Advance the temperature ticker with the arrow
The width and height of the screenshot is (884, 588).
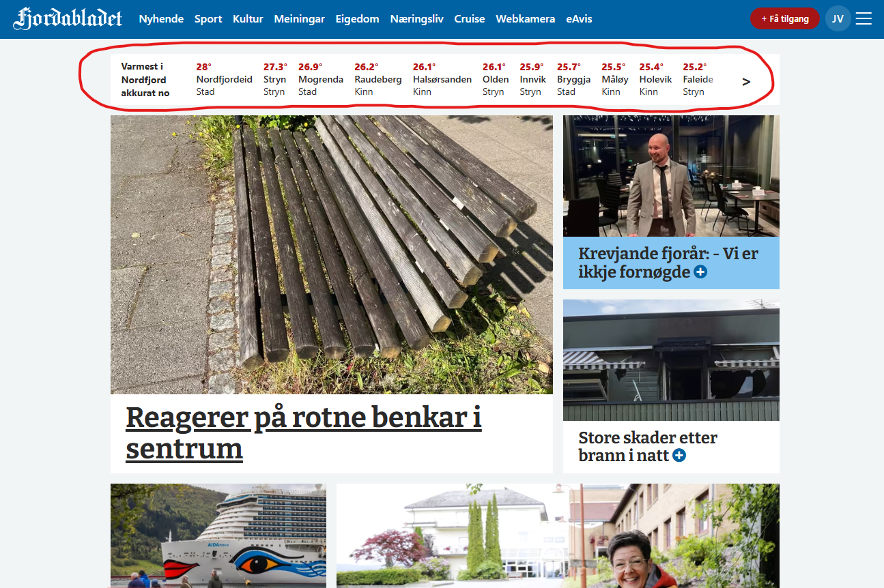coord(746,80)
